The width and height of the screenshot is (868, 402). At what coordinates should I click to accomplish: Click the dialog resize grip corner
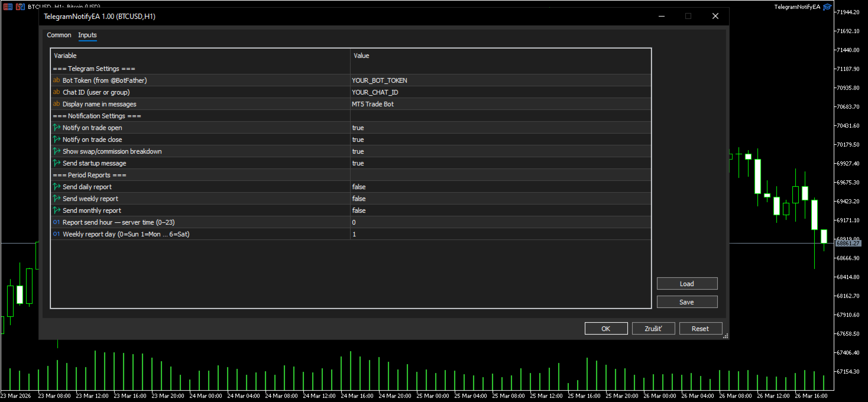(x=726, y=336)
